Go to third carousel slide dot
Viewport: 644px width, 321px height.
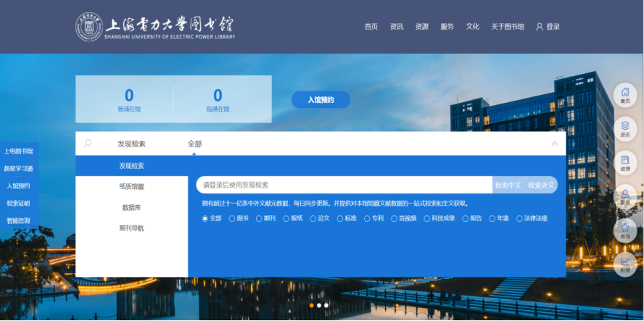pyautogui.click(x=326, y=305)
